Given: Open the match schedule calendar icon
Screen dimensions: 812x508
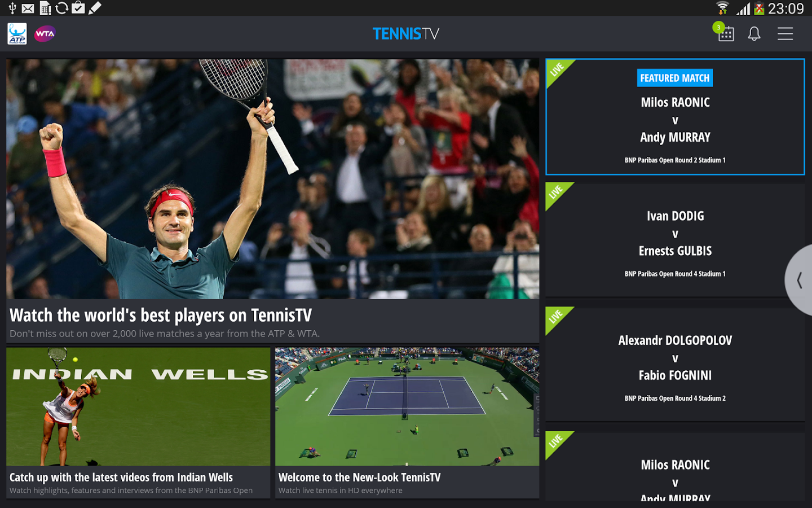Looking at the screenshot, I should click(726, 34).
